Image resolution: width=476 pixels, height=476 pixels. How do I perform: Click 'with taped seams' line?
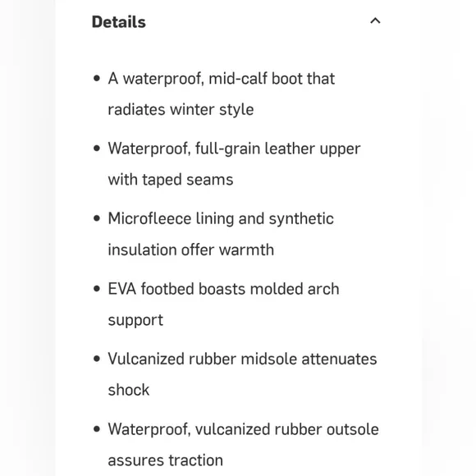pyautogui.click(x=171, y=180)
